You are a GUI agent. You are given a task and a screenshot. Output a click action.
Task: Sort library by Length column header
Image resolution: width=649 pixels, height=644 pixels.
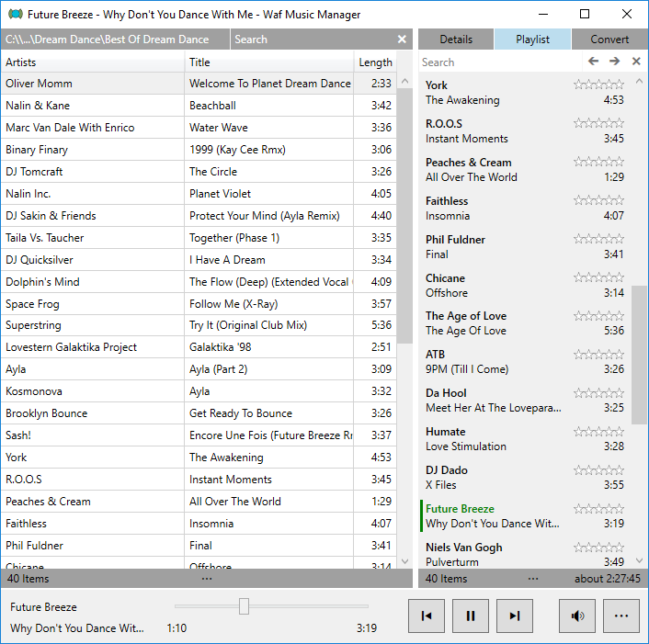tap(375, 62)
